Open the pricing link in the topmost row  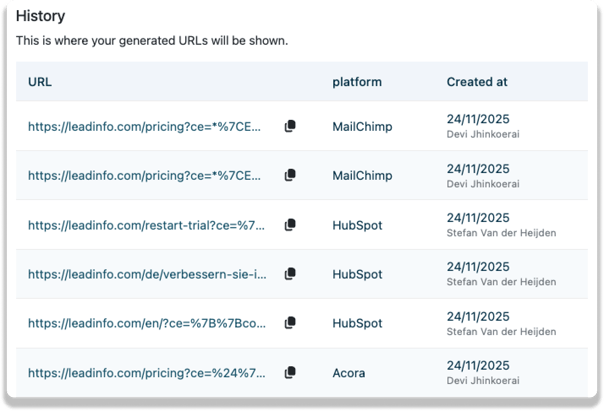(146, 126)
